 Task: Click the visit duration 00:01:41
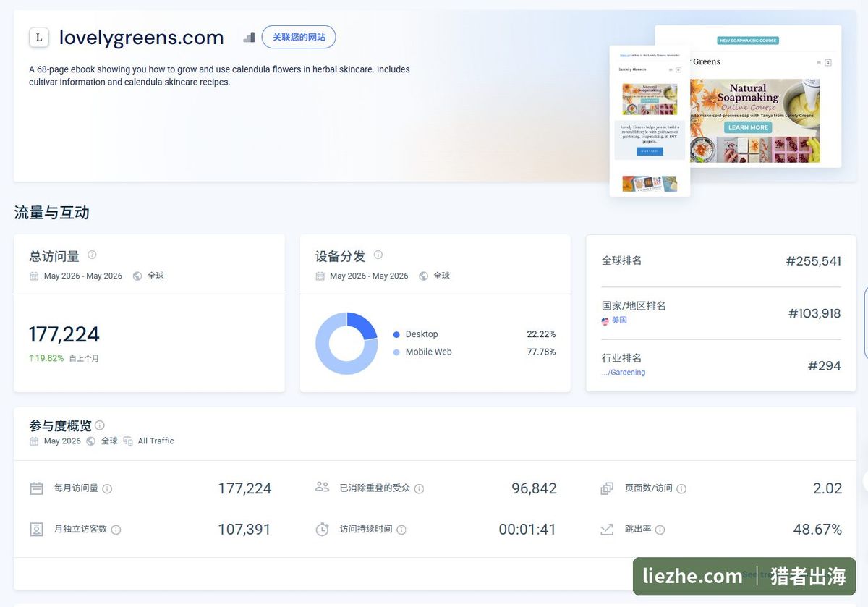tap(527, 530)
